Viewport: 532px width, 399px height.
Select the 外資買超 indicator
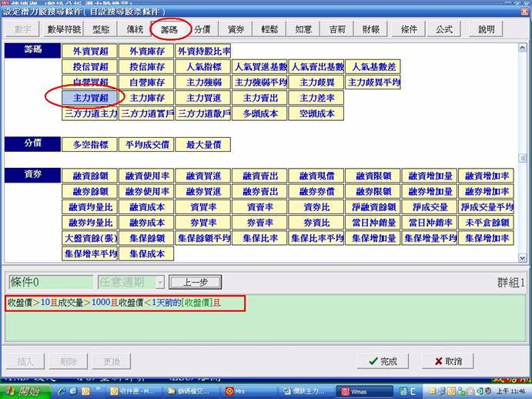pos(90,52)
